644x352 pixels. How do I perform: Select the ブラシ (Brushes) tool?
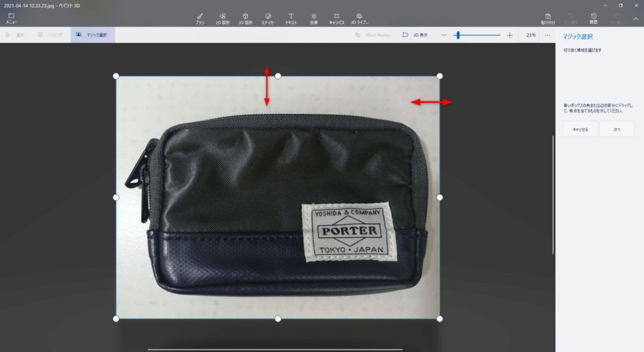pos(200,19)
